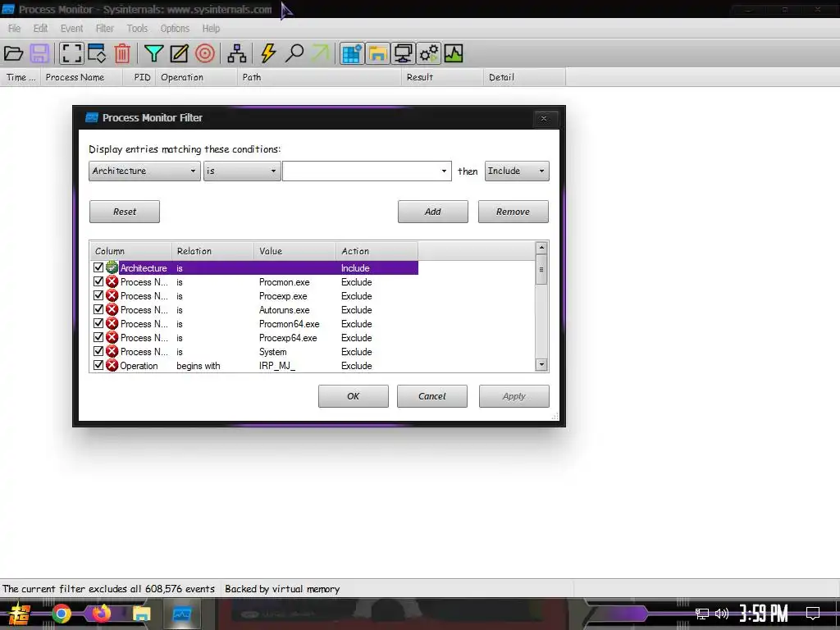
Task: Open the Event menu
Action: click(x=72, y=29)
